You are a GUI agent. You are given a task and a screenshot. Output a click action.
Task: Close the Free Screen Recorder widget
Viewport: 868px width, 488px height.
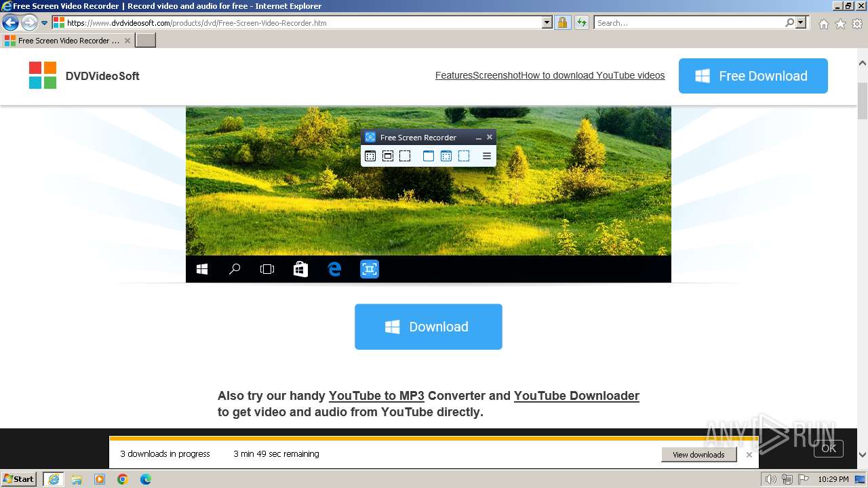(490, 137)
